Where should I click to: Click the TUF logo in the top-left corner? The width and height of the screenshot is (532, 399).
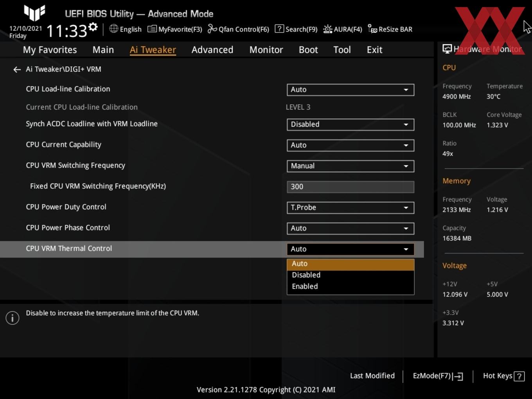tap(34, 13)
